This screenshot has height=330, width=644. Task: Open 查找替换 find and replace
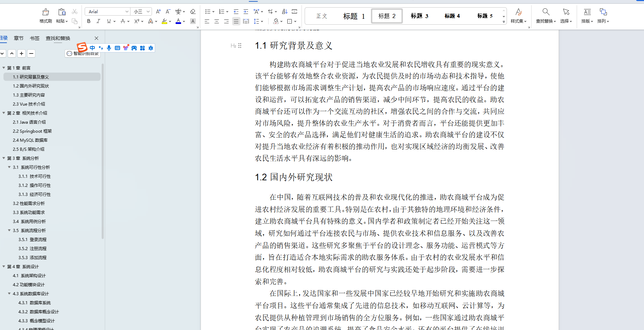pyautogui.click(x=546, y=16)
